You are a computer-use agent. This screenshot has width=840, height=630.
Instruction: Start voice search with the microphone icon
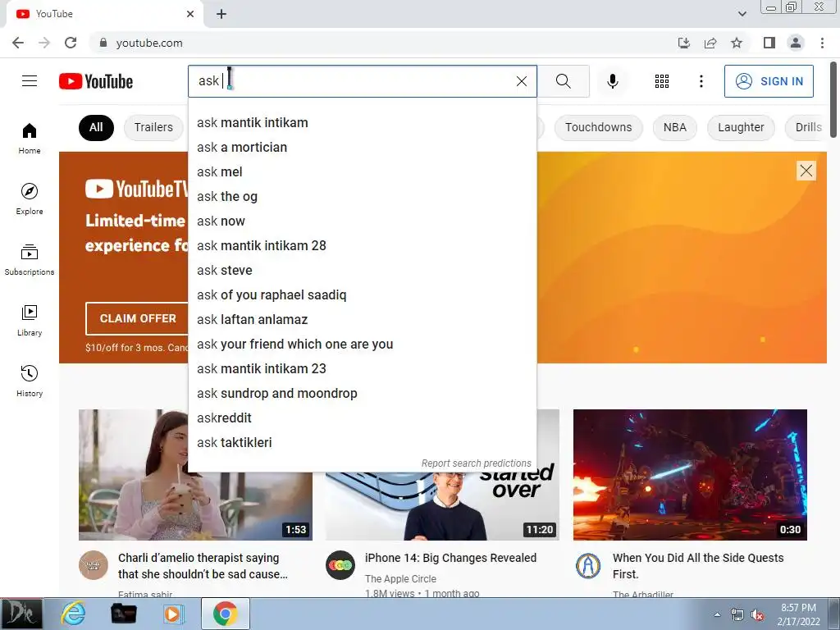coord(612,81)
